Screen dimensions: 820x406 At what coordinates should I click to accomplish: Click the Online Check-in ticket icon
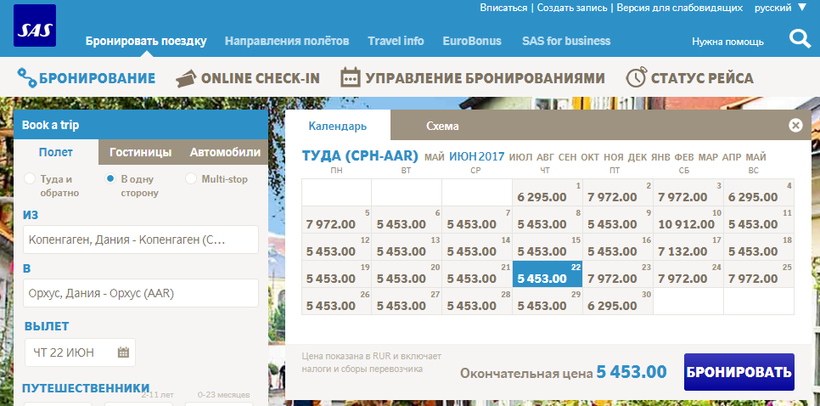click(x=185, y=78)
